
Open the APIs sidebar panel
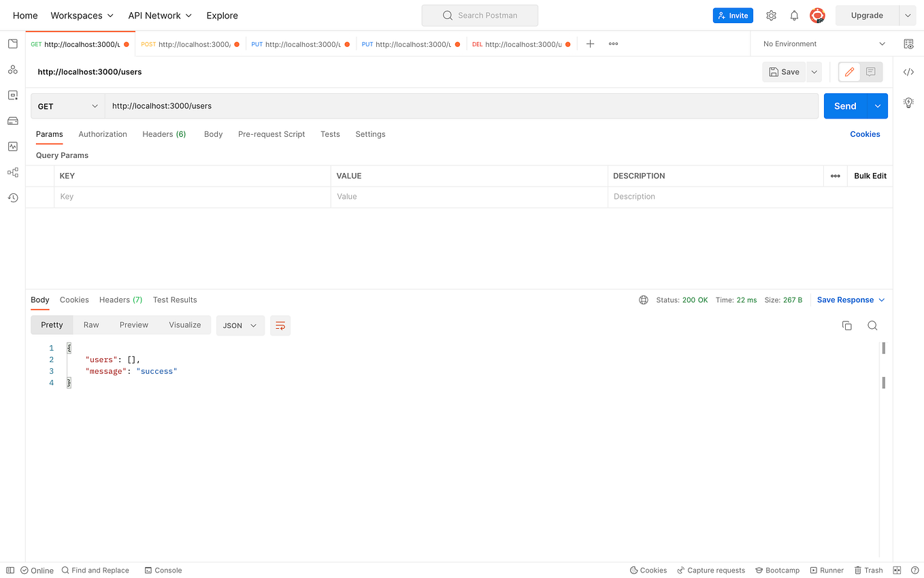[x=12, y=69]
